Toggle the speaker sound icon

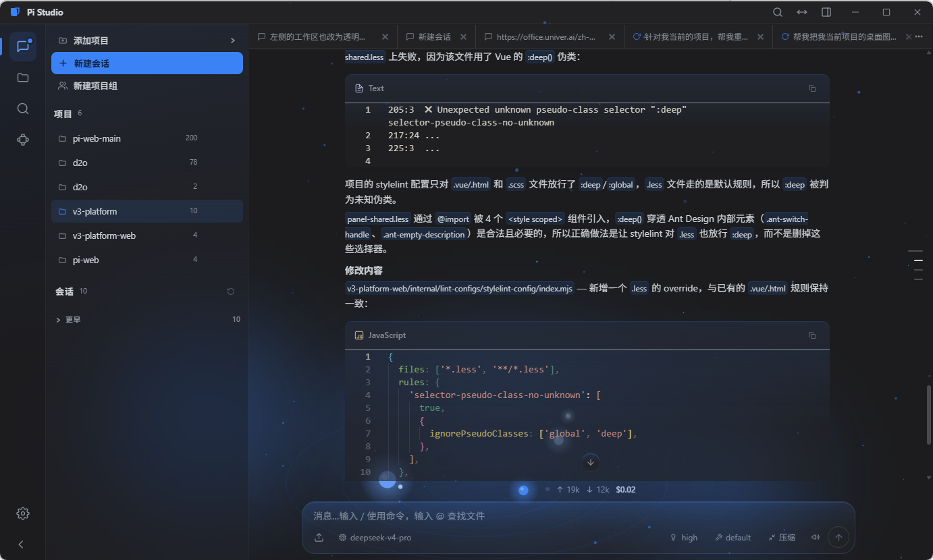tap(816, 538)
